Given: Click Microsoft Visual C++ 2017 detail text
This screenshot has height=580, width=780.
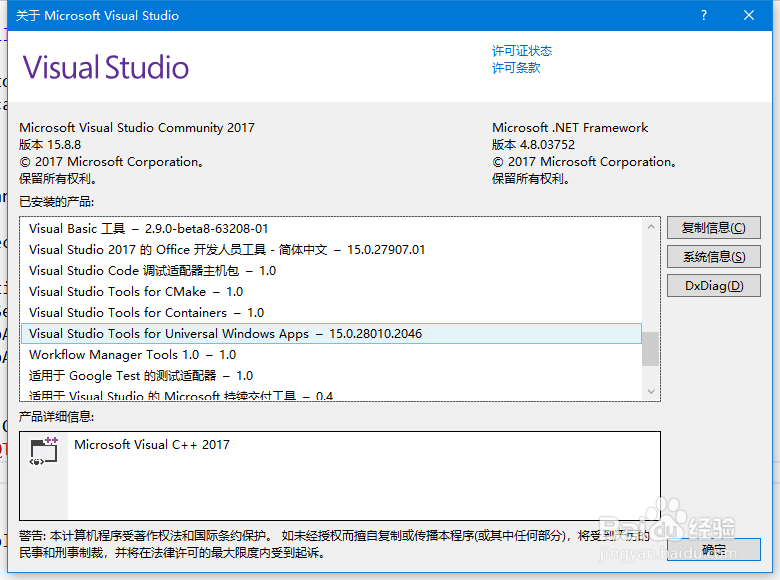Looking at the screenshot, I should (152, 445).
